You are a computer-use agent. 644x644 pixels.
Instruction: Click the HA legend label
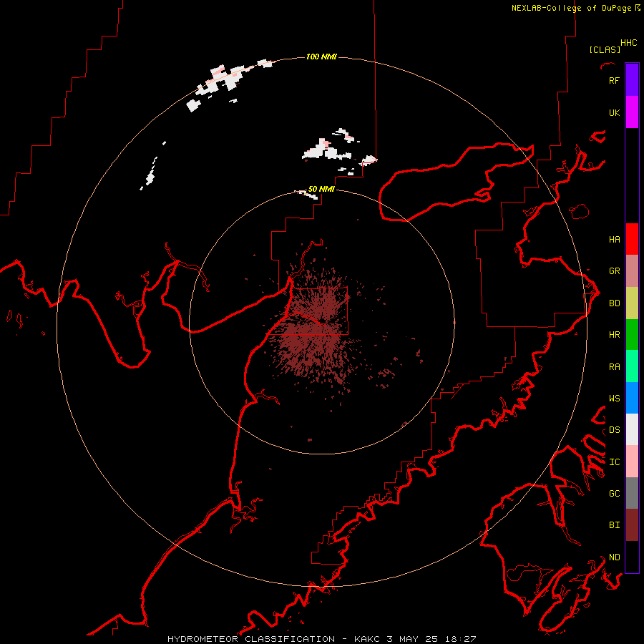pyautogui.click(x=614, y=239)
